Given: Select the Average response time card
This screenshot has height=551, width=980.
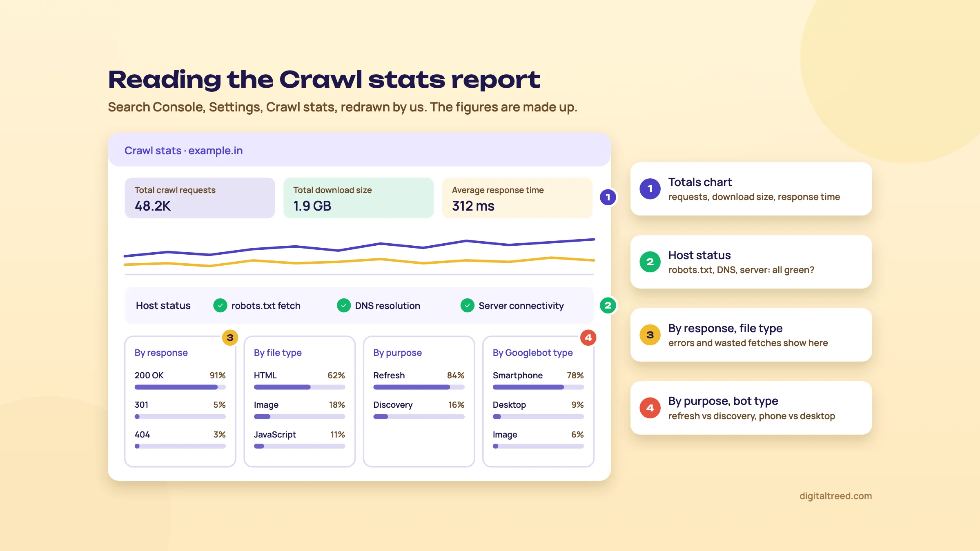Looking at the screenshot, I should [517, 198].
